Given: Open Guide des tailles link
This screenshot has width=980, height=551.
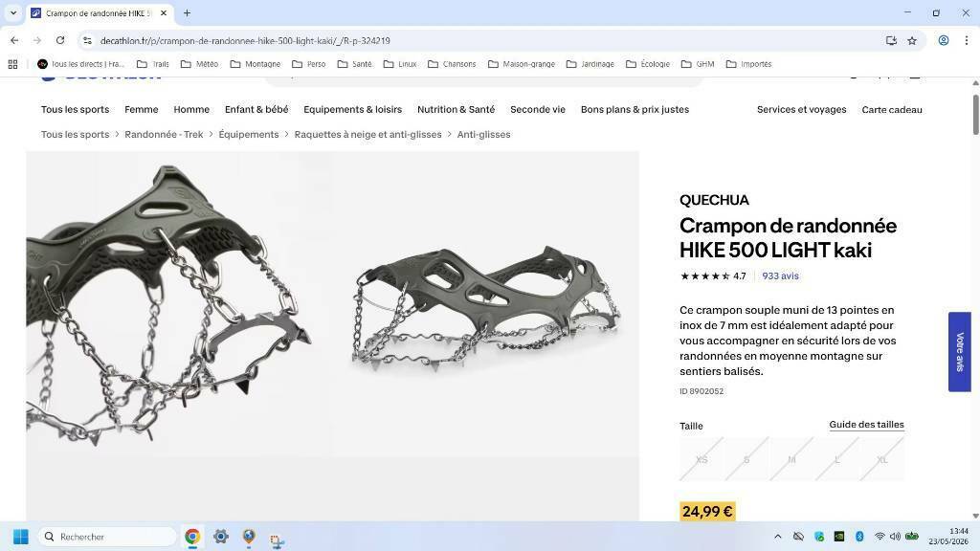Looking at the screenshot, I should (866, 424).
